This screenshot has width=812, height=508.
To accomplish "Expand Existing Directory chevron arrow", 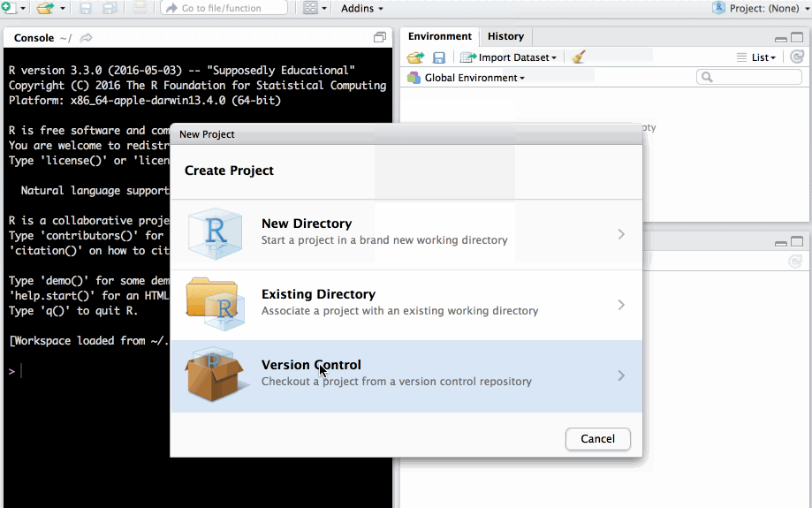I will pos(621,305).
